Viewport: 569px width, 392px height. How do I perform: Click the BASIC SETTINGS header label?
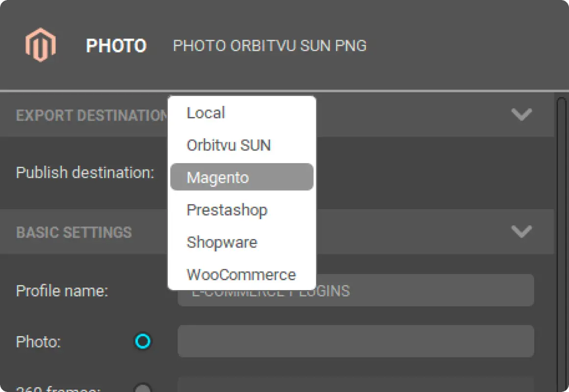[74, 232]
